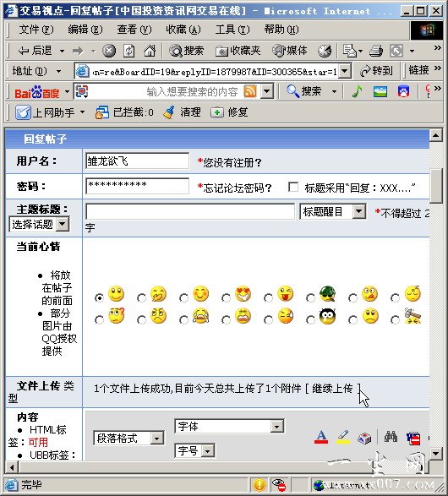The height and width of the screenshot is (496, 448).
Task: Click the Refresh page icon
Action: pos(128,51)
